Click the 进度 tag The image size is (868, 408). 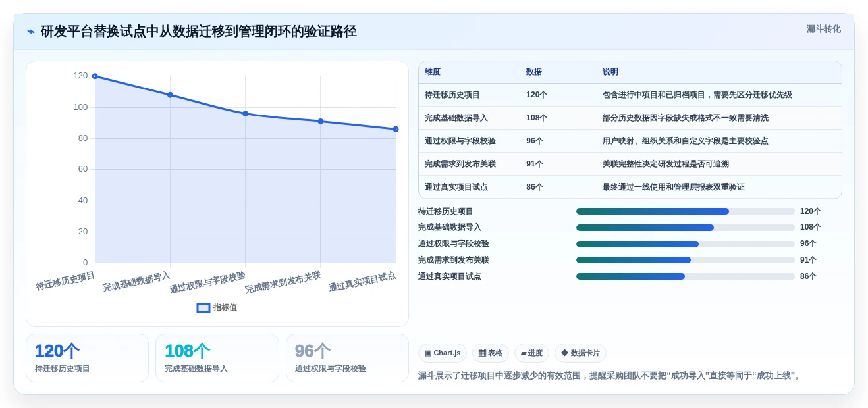click(x=531, y=353)
